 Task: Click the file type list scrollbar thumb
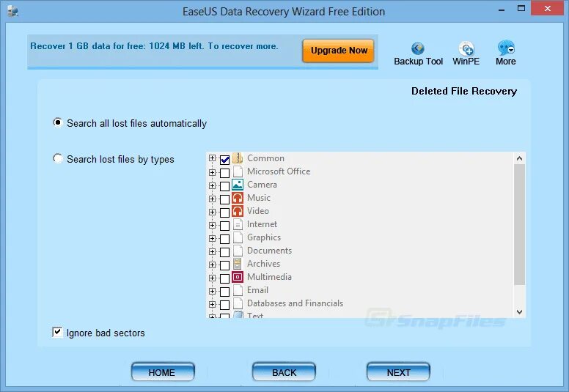click(x=519, y=224)
